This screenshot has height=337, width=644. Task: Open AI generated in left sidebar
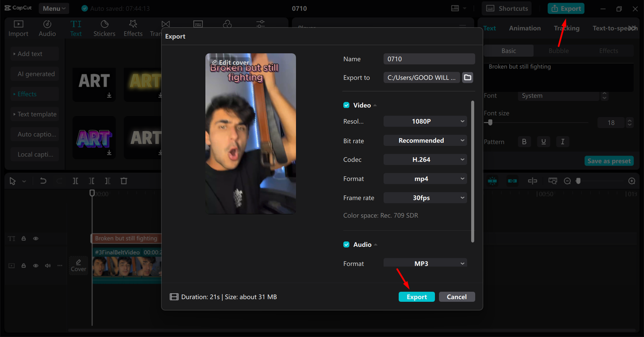35,74
